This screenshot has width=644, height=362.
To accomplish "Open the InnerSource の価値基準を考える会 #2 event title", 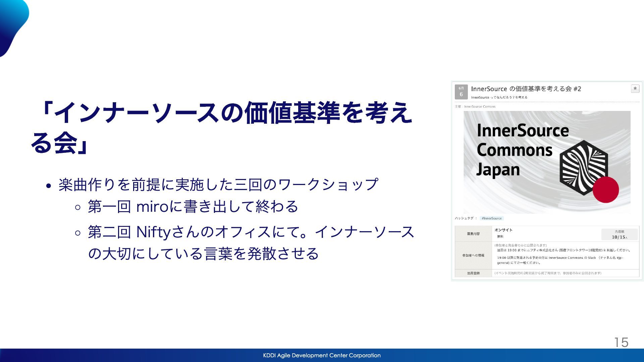I will pyautogui.click(x=526, y=89).
